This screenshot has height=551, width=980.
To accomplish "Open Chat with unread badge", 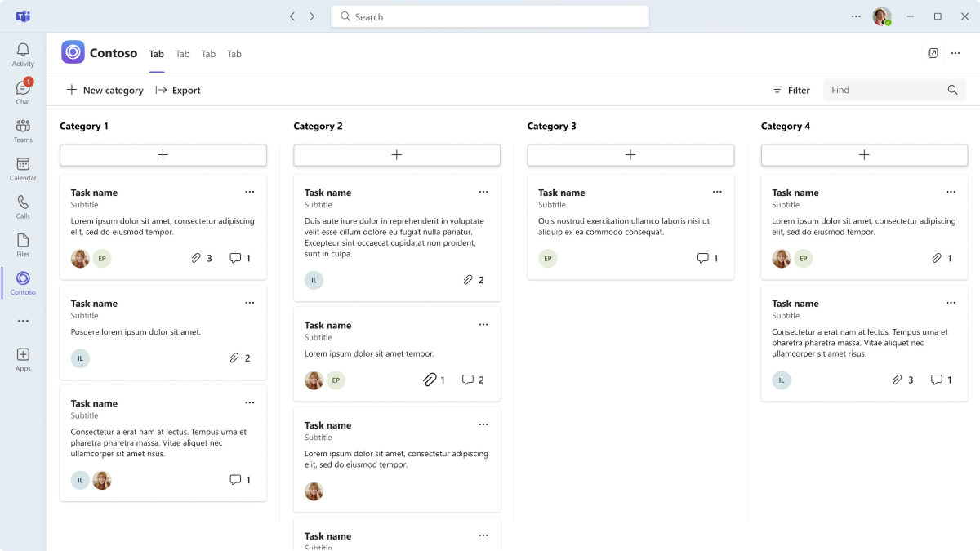I will pos(23,92).
